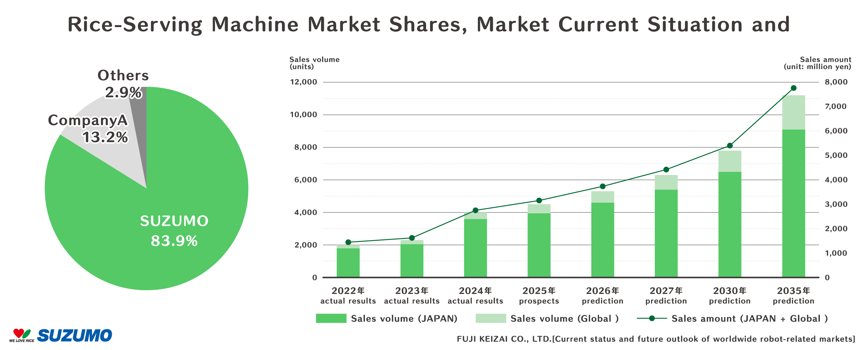Click the 2023 actual results axis label

click(x=412, y=296)
